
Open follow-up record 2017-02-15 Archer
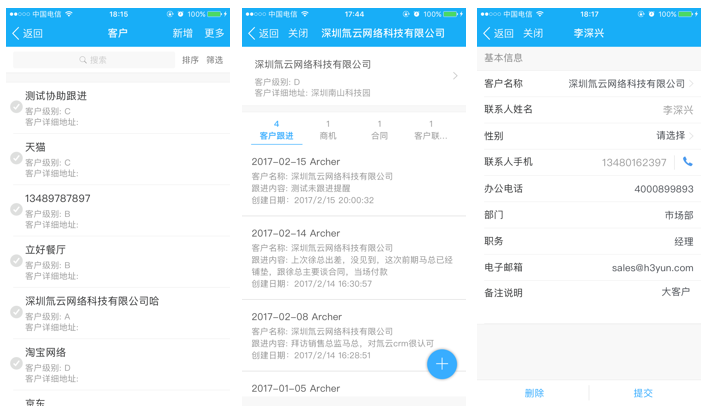[354, 181]
